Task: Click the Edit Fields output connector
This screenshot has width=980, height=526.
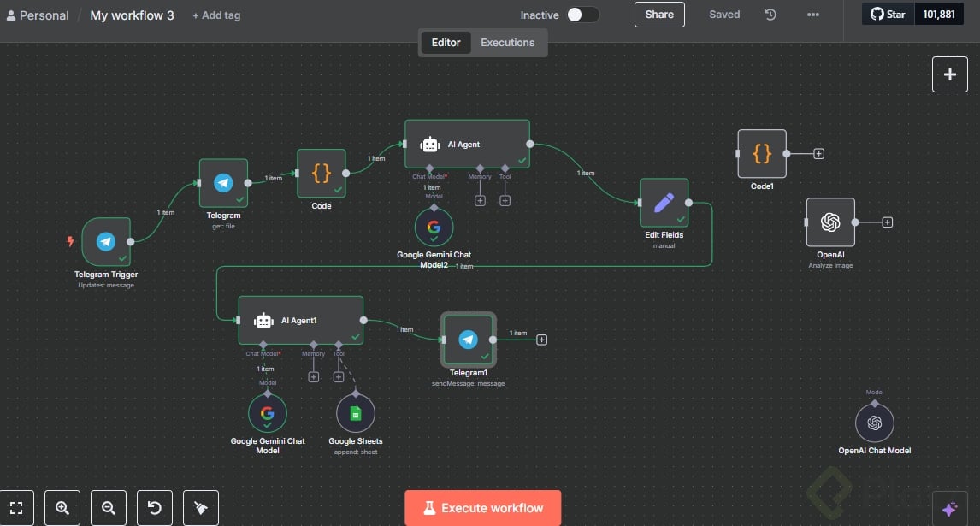Action: [688, 203]
